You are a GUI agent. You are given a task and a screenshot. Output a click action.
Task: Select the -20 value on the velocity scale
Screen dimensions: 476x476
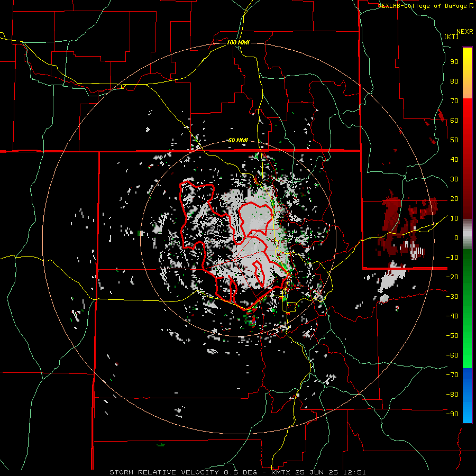[452, 277]
